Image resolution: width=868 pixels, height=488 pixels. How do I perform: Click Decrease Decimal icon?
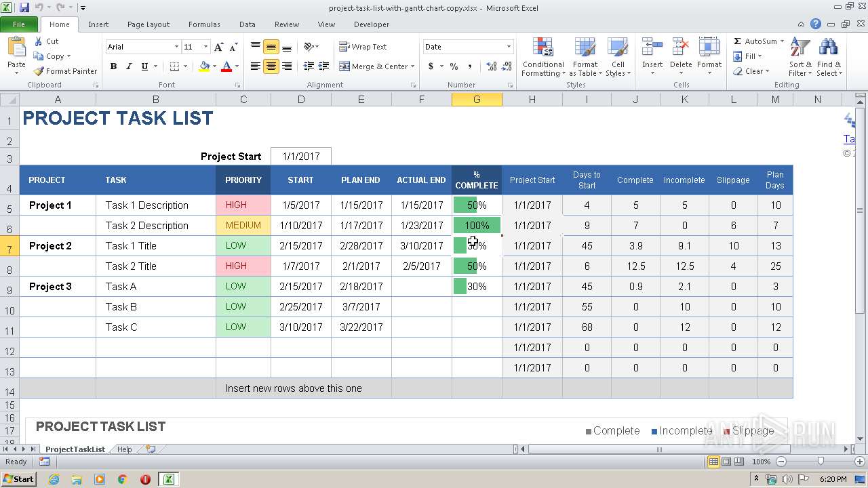(508, 66)
